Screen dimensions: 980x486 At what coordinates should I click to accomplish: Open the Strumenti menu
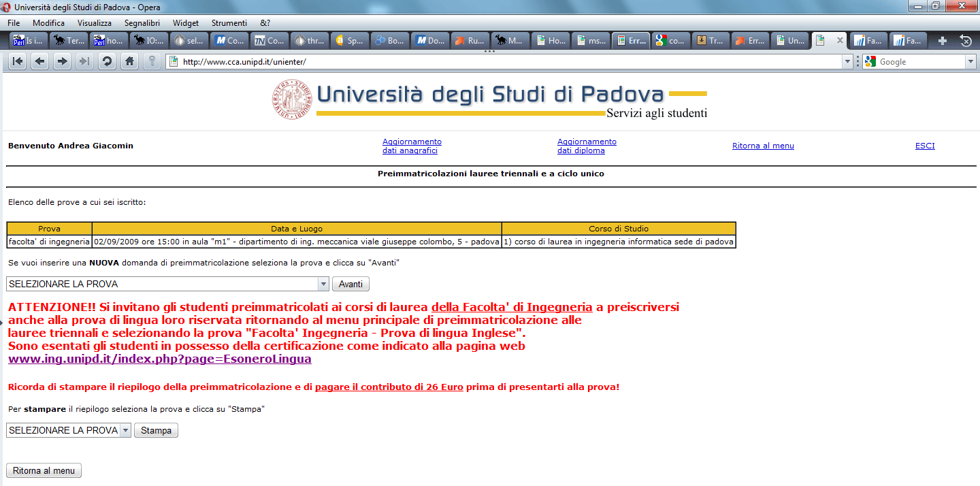[229, 22]
